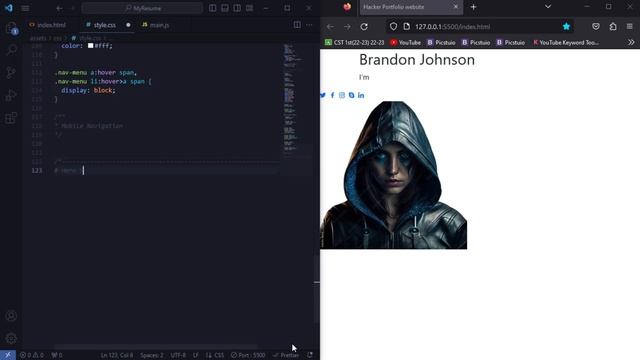Image resolution: width=640 pixels, height=360 pixels.
Task: Click the hooded hacker profile image
Action: coord(393,175)
